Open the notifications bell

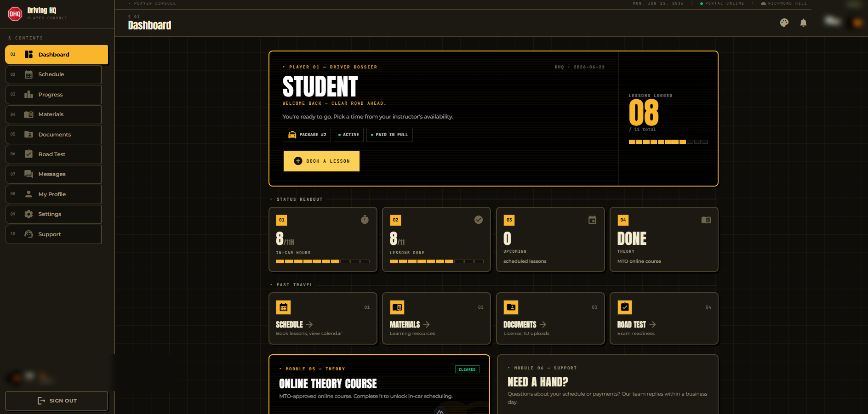pyautogui.click(x=803, y=23)
